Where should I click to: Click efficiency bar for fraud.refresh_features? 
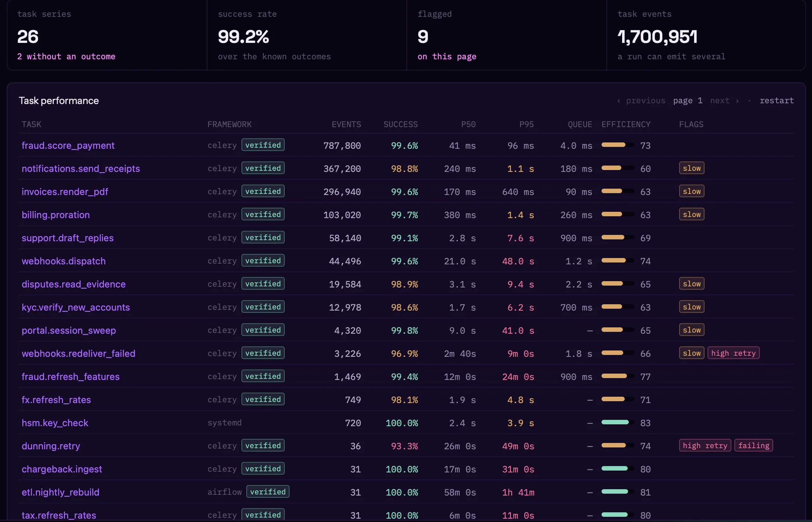(618, 376)
